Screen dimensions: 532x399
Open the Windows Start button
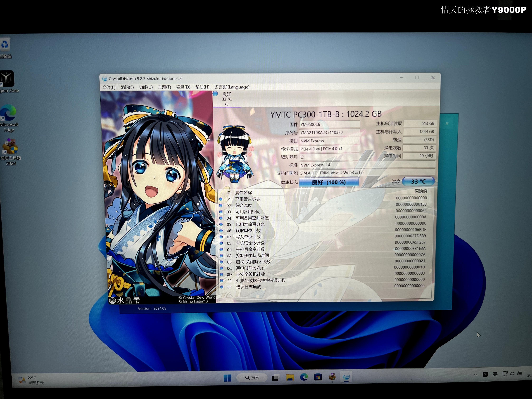(x=227, y=378)
